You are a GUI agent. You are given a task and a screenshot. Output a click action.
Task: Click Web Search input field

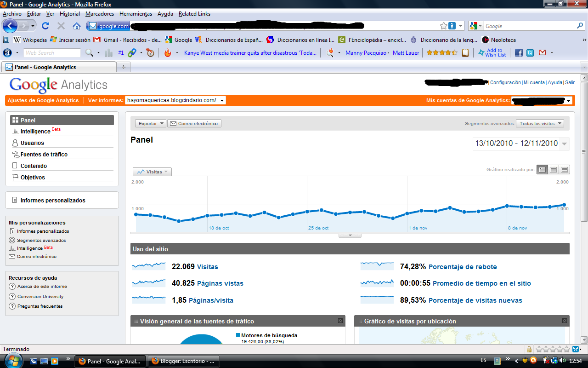tap(52, 53)
